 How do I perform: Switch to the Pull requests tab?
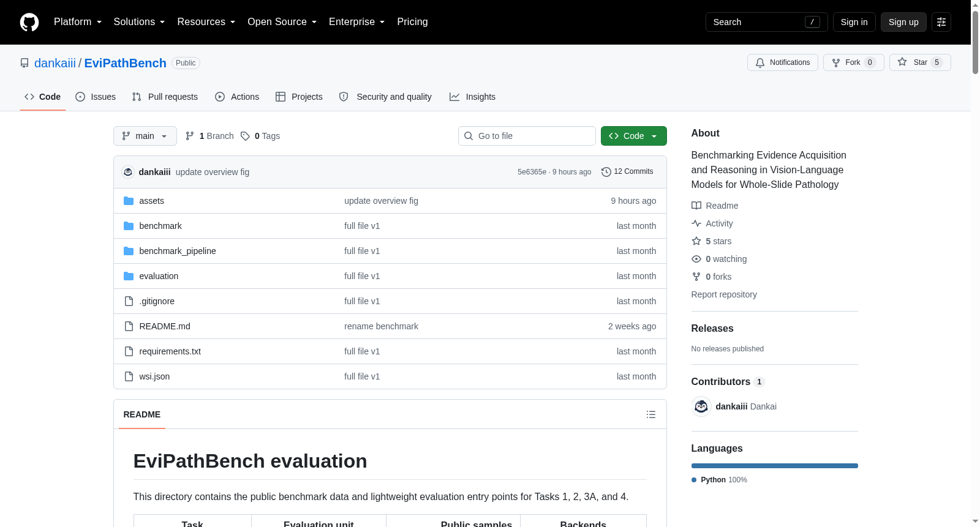pyautogui.click(x=165, y=97)
